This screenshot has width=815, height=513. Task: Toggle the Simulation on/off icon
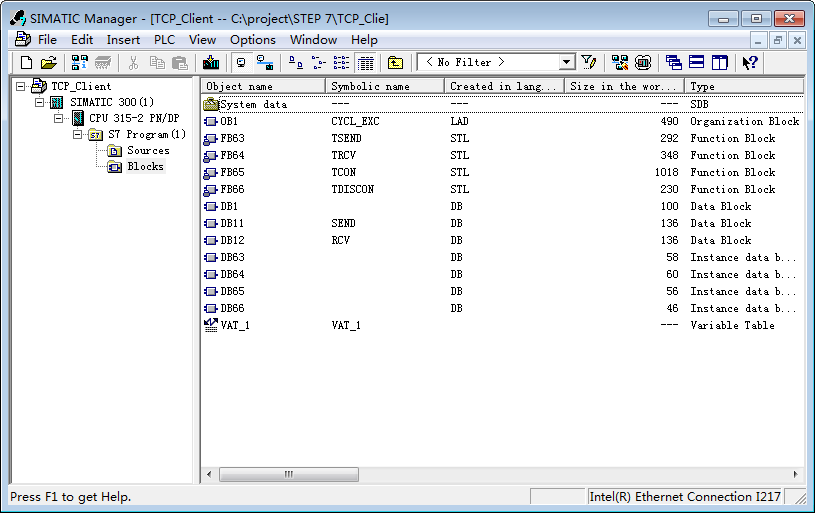click(x=643, y=62)
